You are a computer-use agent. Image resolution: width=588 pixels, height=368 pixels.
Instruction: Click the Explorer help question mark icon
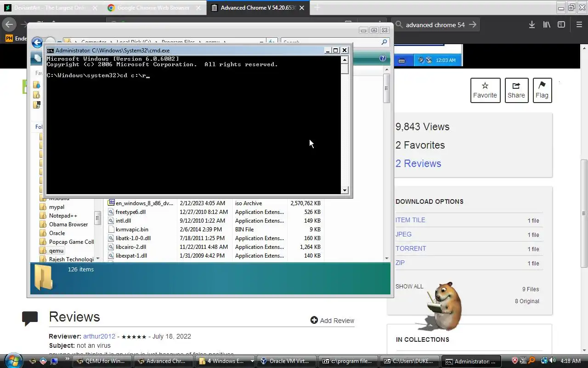[383, 58]
